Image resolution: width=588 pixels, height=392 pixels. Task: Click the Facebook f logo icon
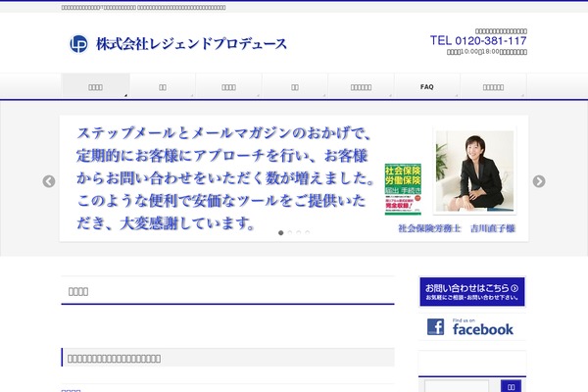(436, 326)
